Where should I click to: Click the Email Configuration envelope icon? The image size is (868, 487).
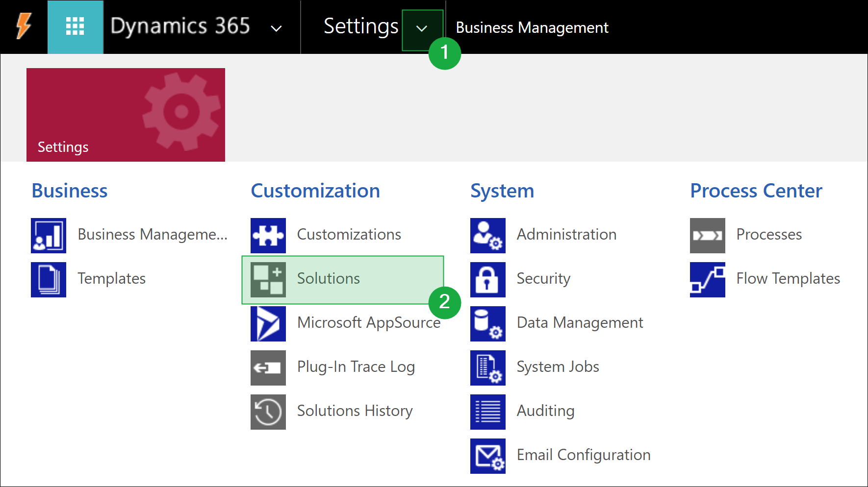pyautogui.click(x=488, y=456)
